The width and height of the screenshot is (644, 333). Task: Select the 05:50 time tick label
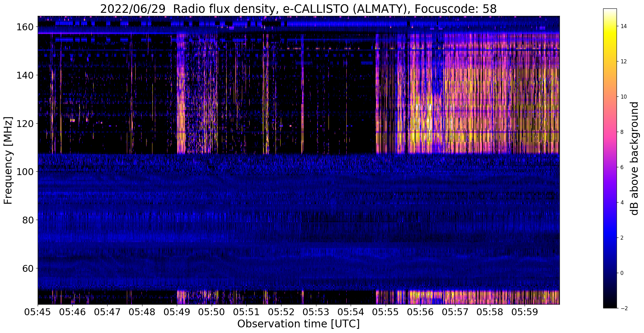point(212,312)
